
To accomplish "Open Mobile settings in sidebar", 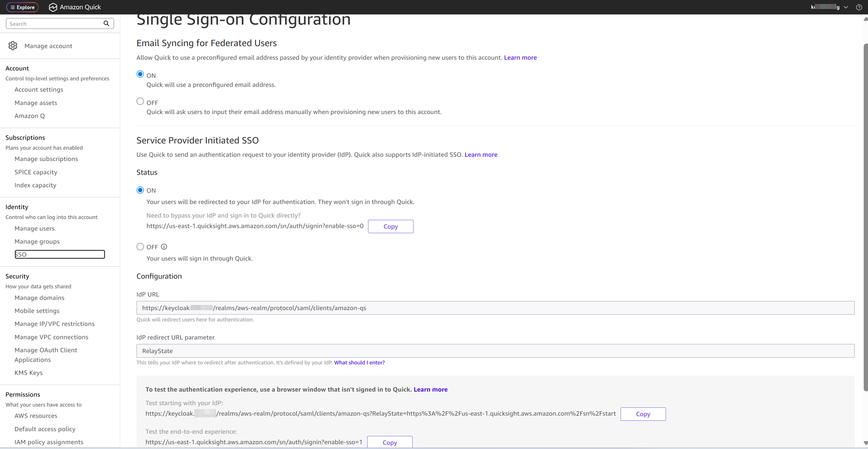I will (x=37, y=311).
